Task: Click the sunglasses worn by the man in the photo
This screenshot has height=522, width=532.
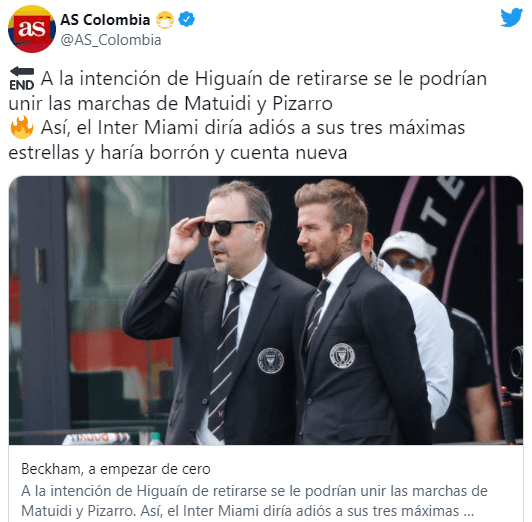Action: pos(225,228)
